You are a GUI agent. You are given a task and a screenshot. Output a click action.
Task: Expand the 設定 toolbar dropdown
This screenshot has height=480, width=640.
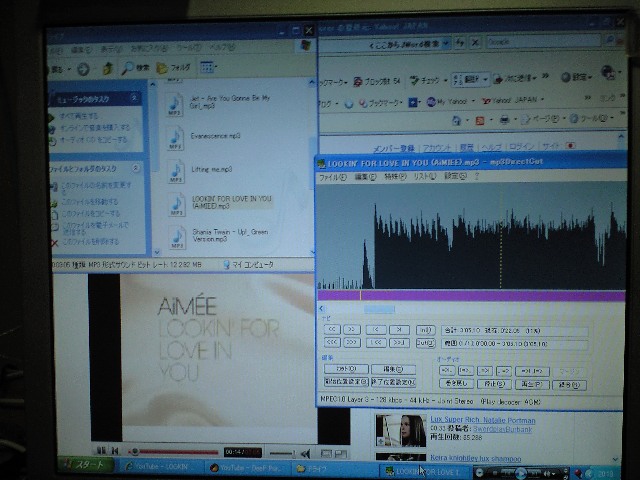point(590,77)
